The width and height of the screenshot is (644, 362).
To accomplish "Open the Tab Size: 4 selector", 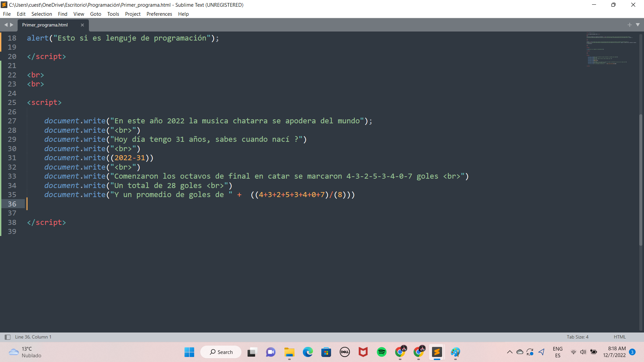I will pos(577,337).
